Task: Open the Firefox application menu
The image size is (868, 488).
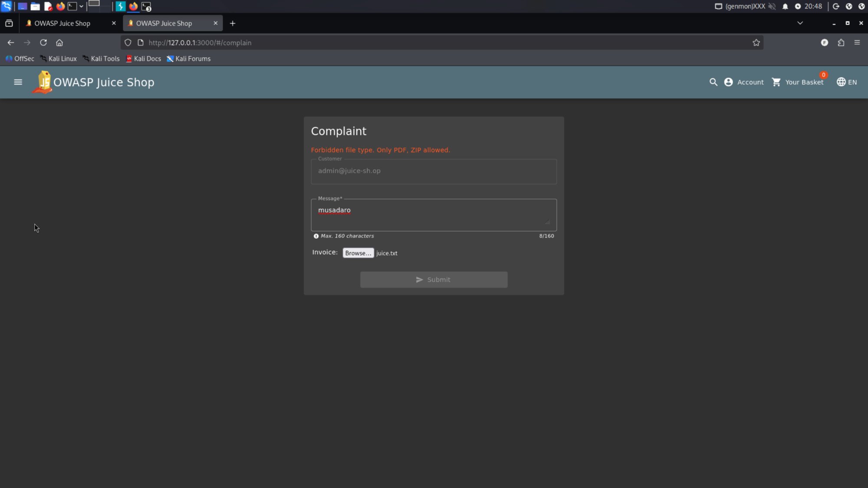Action: coord(857,43)
